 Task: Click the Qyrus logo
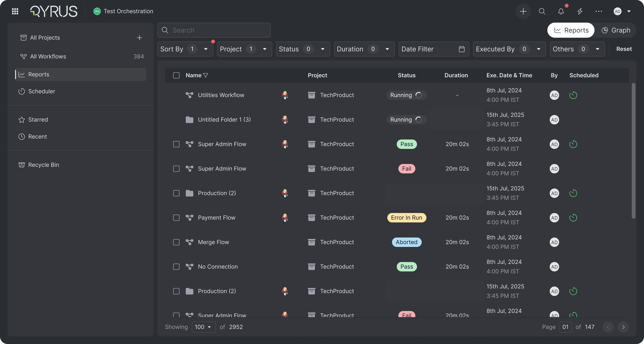(54, 11)
